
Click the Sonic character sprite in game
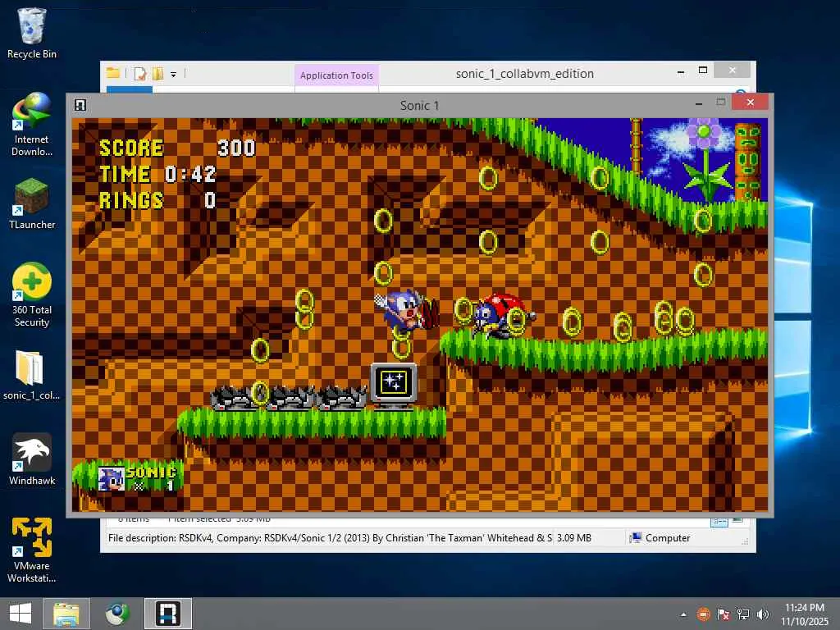[405, 312]
